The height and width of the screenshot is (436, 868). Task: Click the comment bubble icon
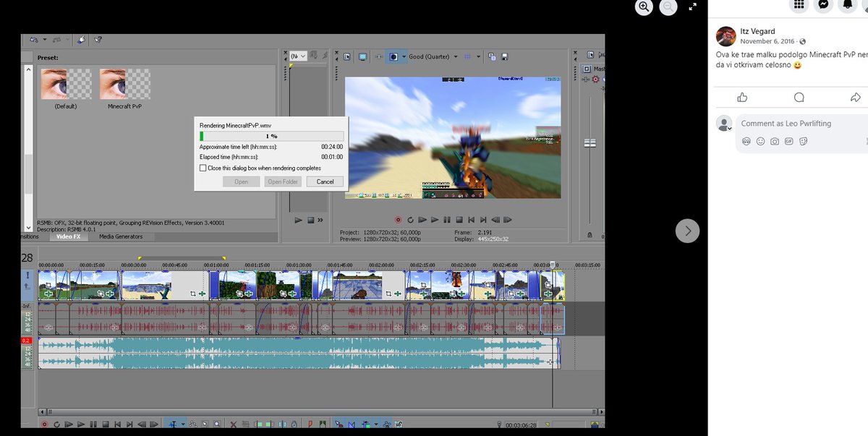(799, 98)
